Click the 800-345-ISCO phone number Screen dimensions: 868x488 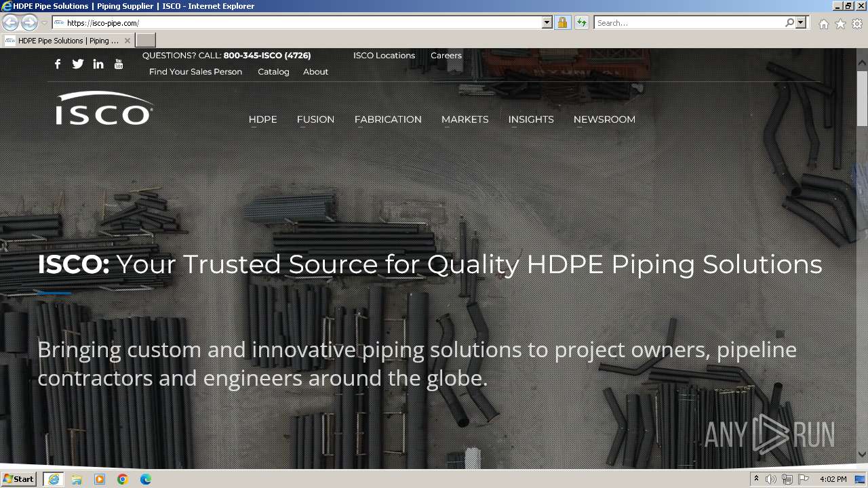pos(267,56)
